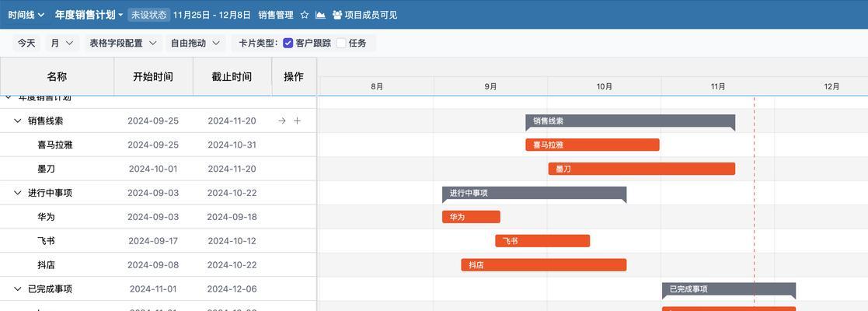Screen dimensions: 868x311
Task: Click the 未设状态 status badge
Action: (x=149, y=15)
